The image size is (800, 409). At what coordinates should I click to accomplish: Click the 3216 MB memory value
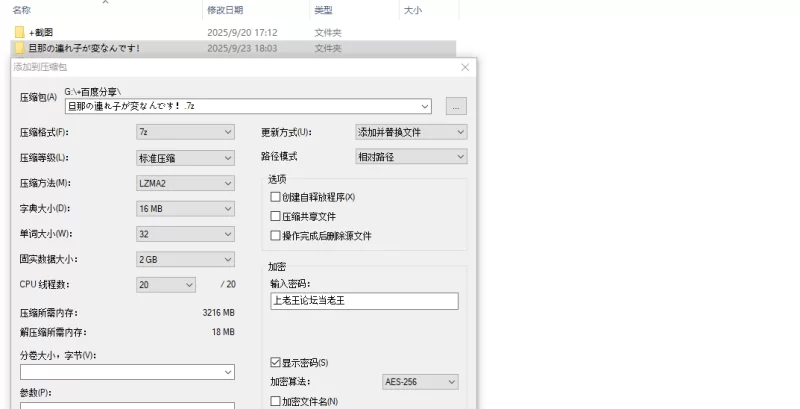(218, 313)
